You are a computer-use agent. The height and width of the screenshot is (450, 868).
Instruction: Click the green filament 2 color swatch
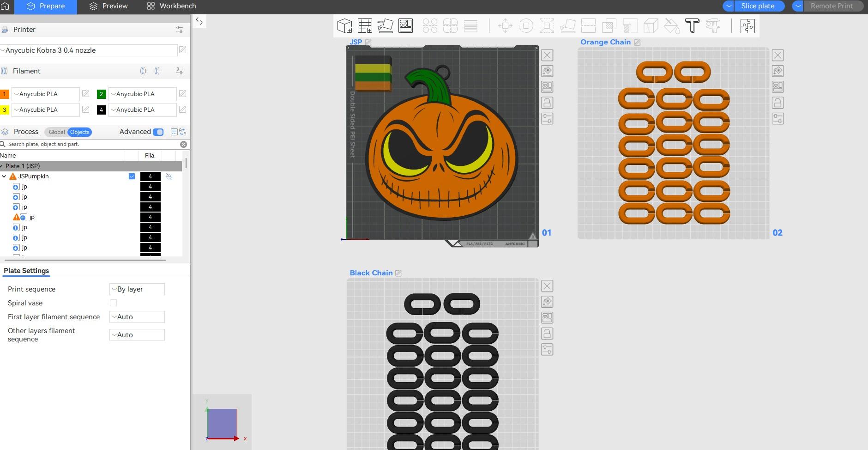101,94
